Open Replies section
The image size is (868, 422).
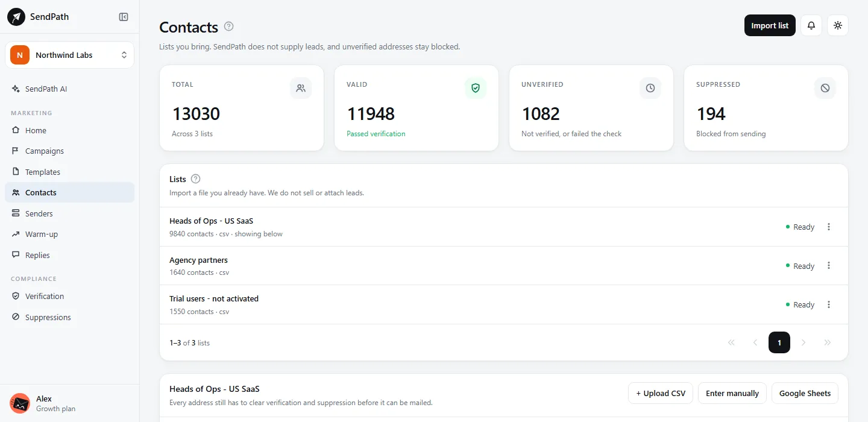[70, 255]
